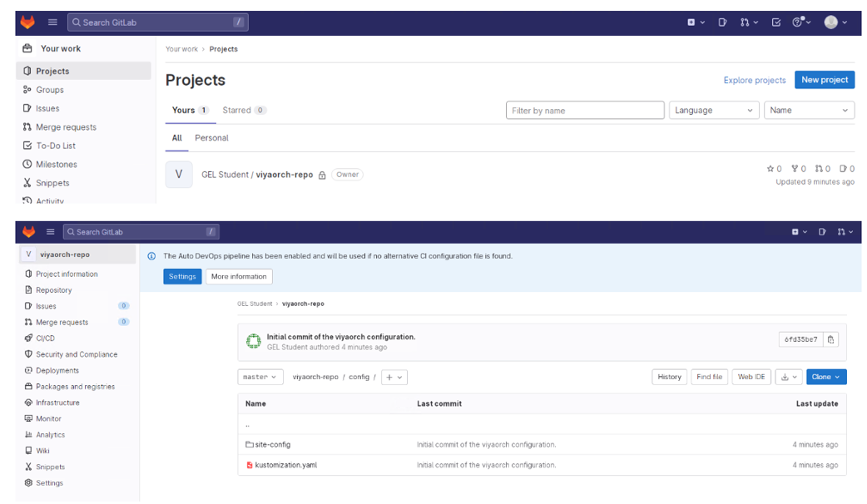This screenshot has height=504, width=867.
Task: Open the master branch selector dropdown
Action: click(x=260, y=377)
